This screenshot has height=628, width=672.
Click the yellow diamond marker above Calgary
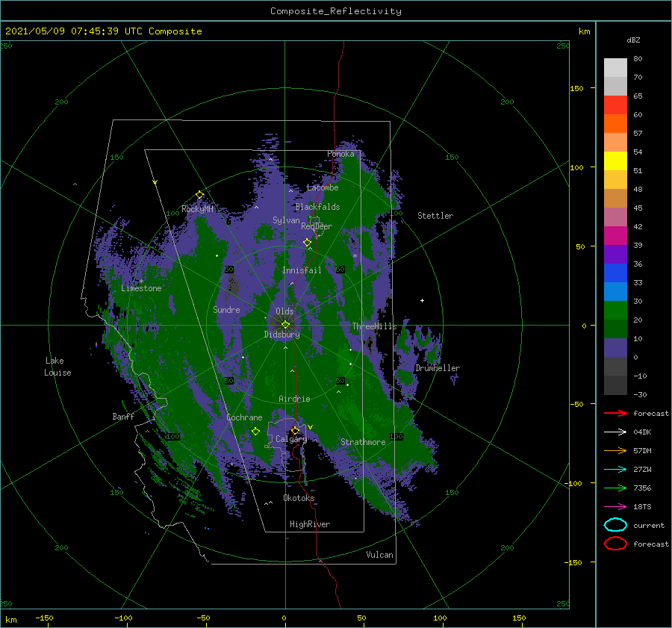pyautogui.click(x=295, y=430)
